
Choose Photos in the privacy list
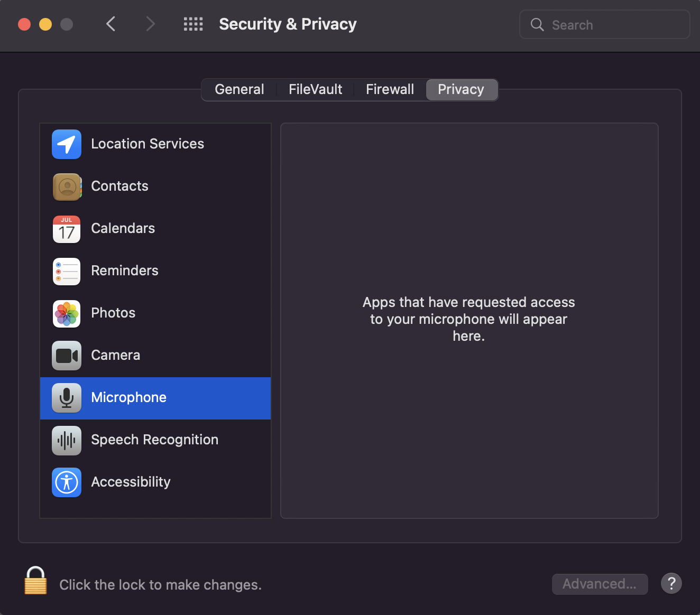click(155, 313)
